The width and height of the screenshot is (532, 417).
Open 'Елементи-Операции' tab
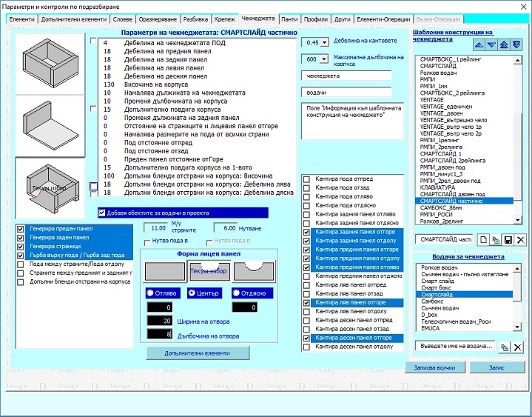pyautogui.click(x=383, y=19)
